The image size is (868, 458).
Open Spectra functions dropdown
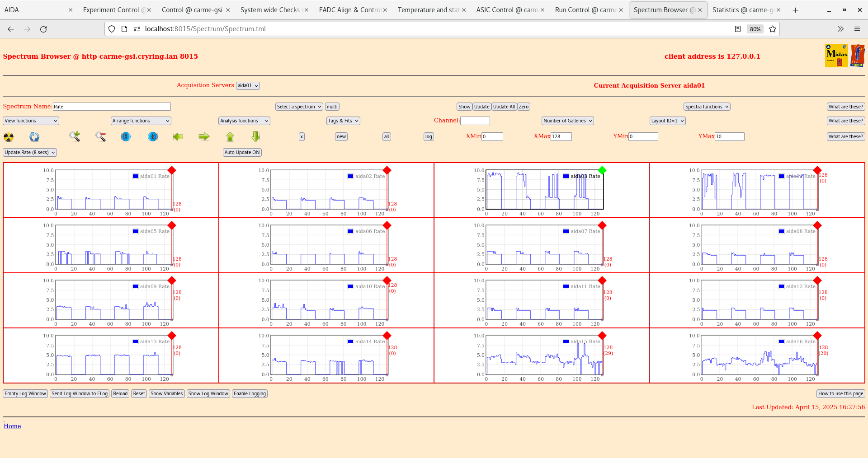point(707,107)
